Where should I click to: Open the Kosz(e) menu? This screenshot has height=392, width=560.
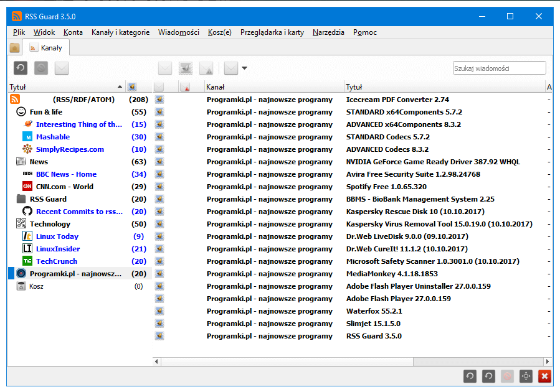pos(220,32)
